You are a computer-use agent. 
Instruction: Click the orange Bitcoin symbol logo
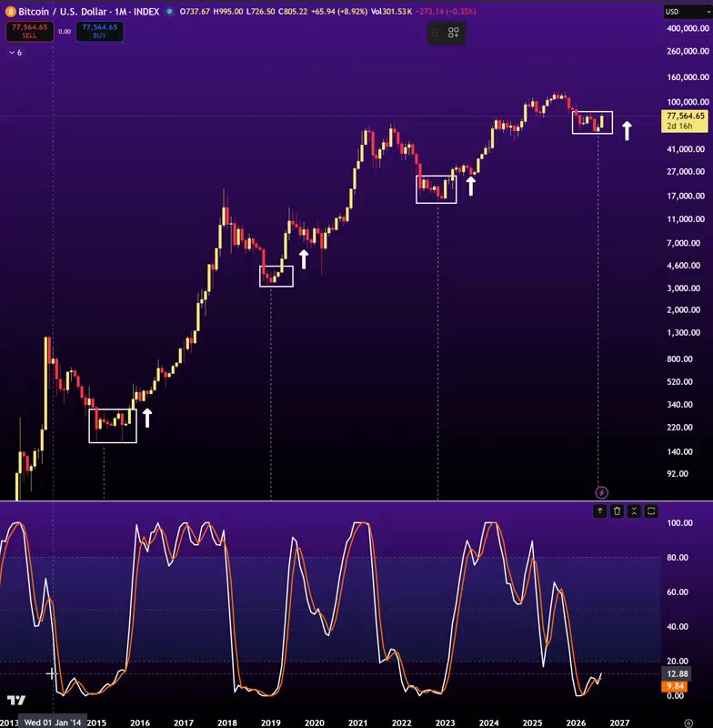pos(10,12)
